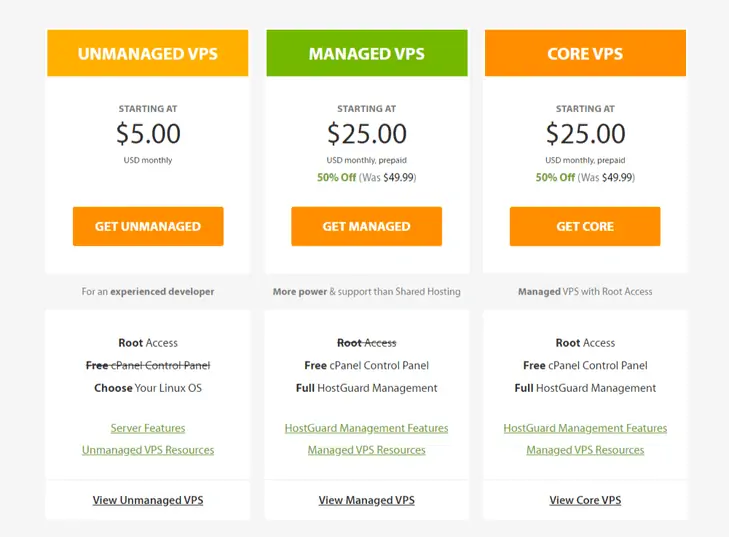
Task: Click the Choose Your Linux OS text
Action: [148, 388]
